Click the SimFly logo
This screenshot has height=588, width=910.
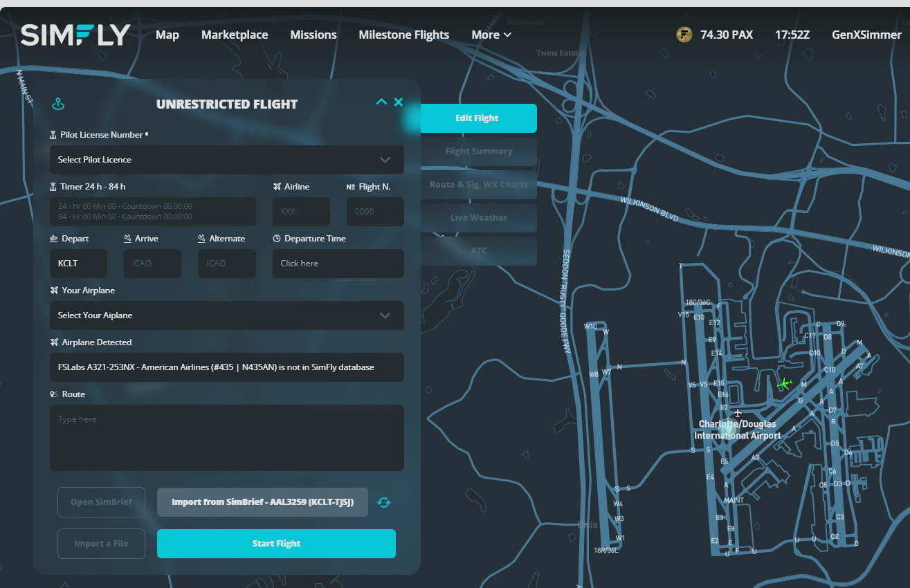pos(75,35)
